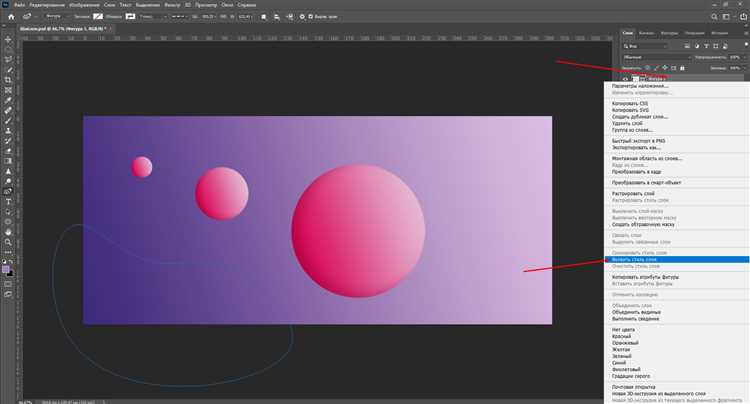
Task: Filter layers by type layers icon
Action: 706,46
